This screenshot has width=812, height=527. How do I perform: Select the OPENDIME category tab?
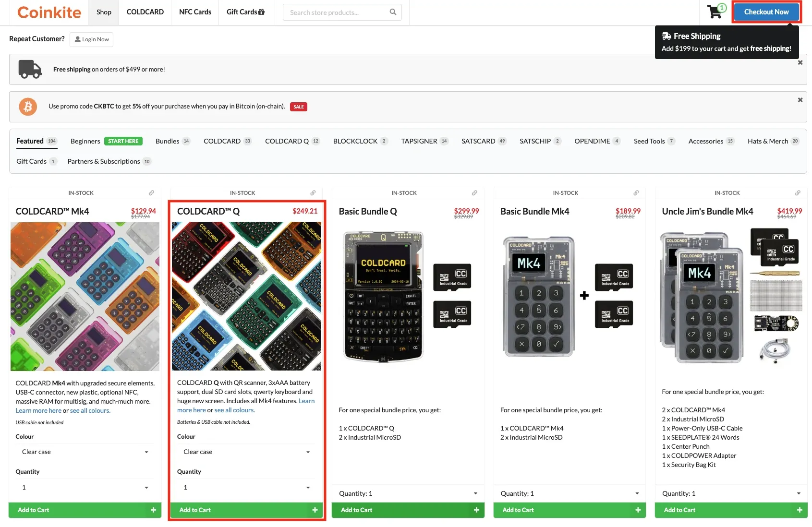pos(597,141)
